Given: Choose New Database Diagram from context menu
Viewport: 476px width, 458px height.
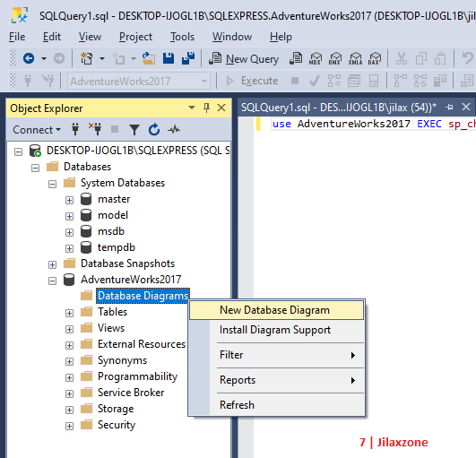Looking at the screenshot, I should (276, 310).
